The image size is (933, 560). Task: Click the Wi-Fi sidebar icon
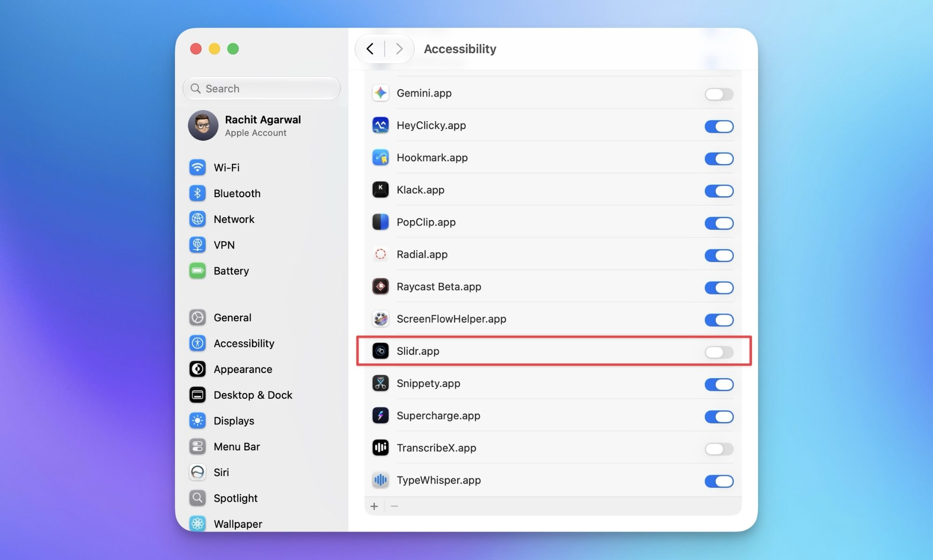coord(197,167)
